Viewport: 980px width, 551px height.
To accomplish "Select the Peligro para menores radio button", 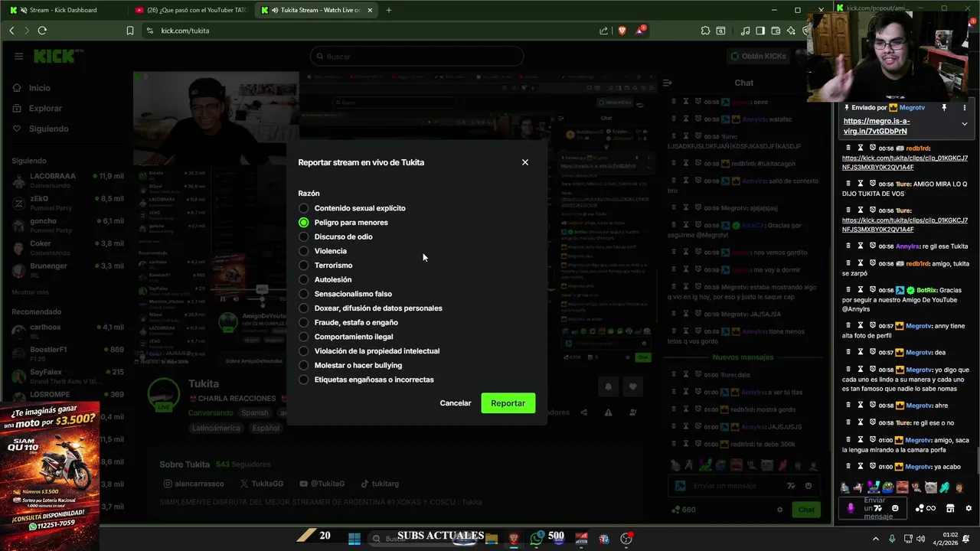I will click(x=304, y=223).
